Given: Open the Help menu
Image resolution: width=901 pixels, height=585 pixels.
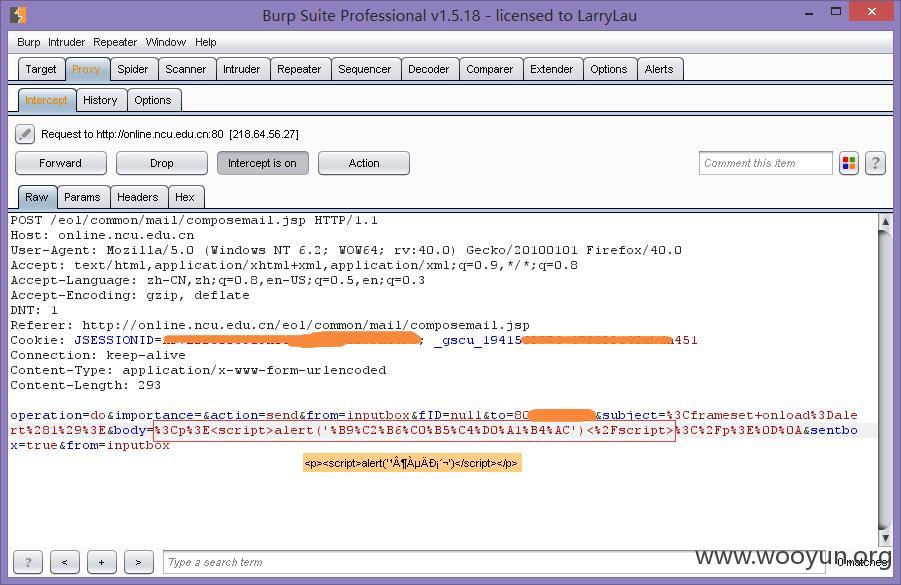Looking at the screenshot, I should (205, 42).
